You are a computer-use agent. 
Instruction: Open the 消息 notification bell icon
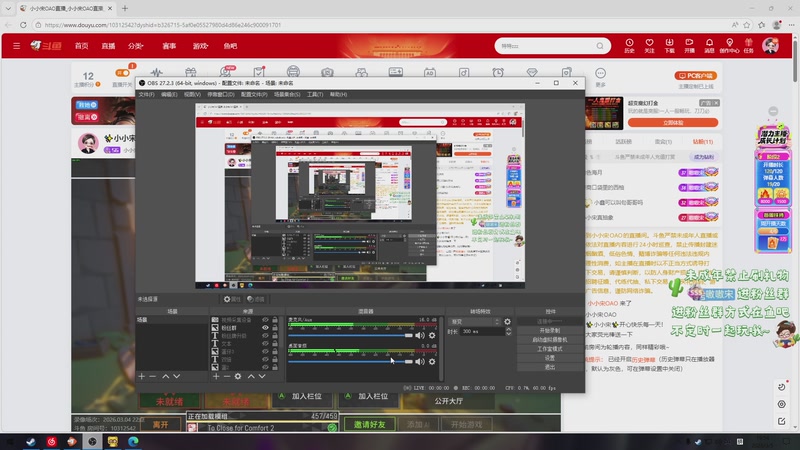click(709, 45)
